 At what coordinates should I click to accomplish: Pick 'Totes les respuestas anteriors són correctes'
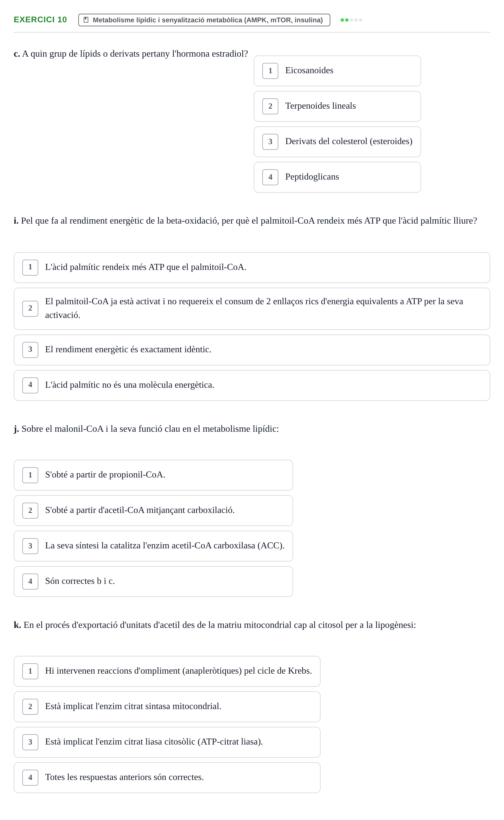(x=167, y=778)
